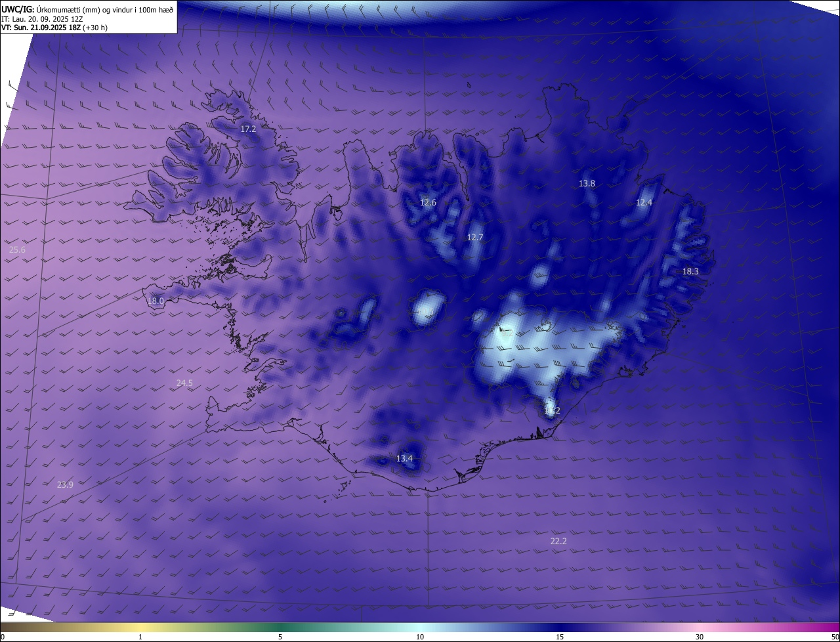840x642 pixels.
Task: Click the 17.2 value over the Westfjords
Action: click(x=248, y=129)
